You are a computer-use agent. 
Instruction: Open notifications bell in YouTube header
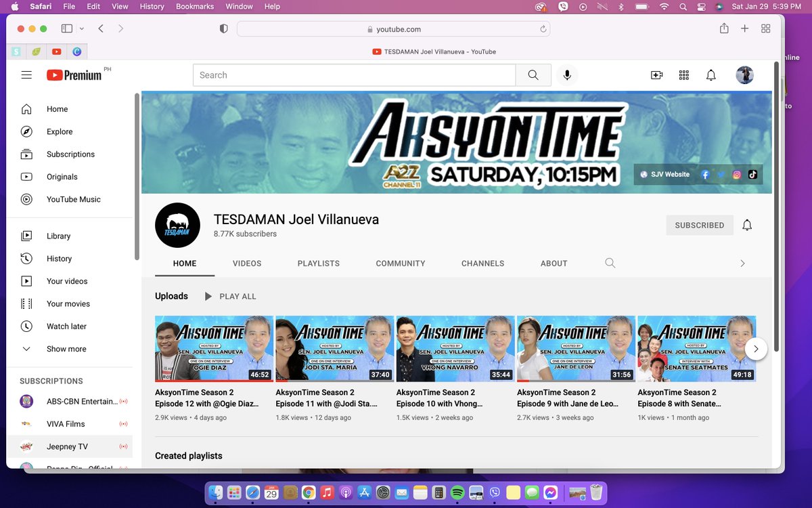tap(711, 75)
